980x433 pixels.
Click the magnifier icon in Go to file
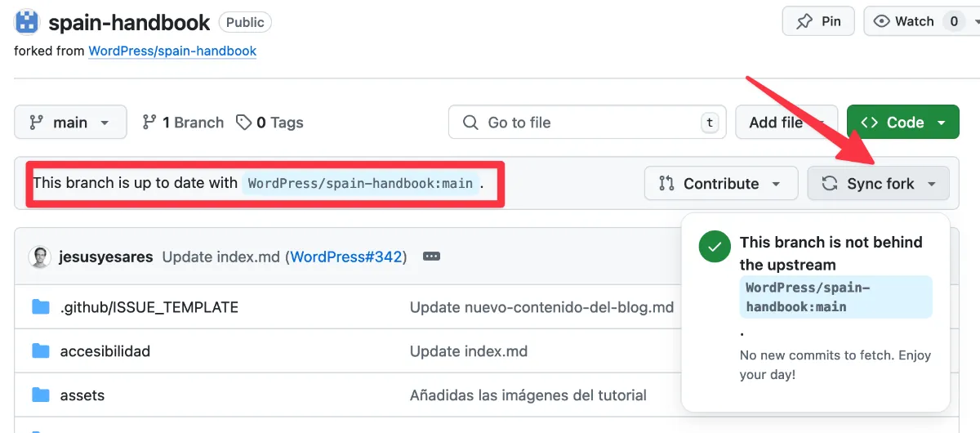click(470, 123)
